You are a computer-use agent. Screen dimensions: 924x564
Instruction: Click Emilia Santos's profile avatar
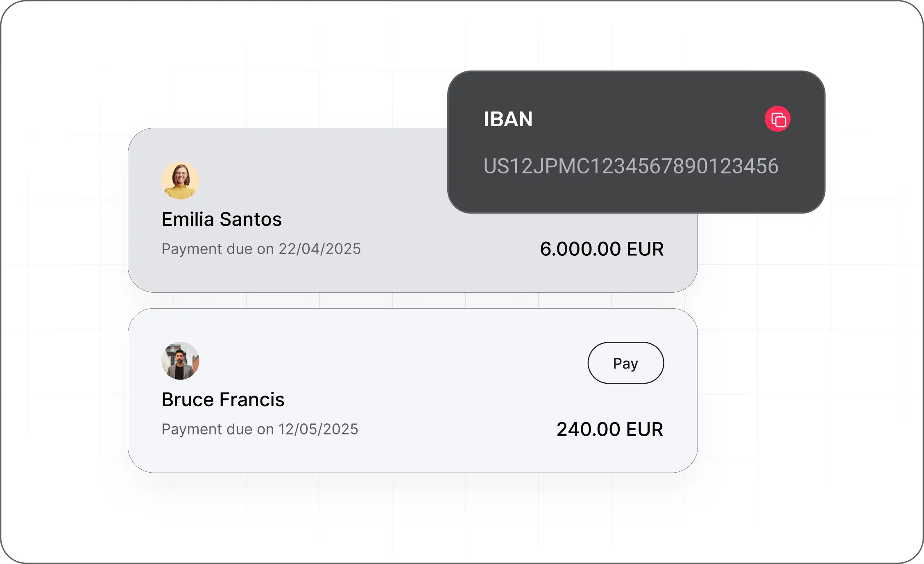click(x=180, y=180)
